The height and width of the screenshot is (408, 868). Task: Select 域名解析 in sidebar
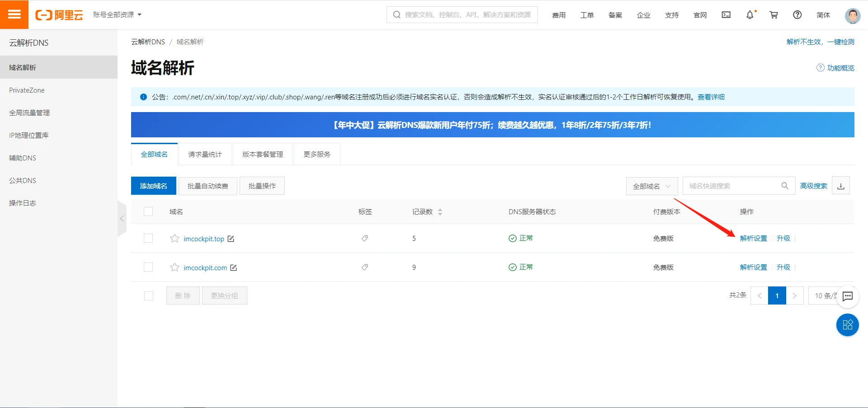(x=59, y=67)
